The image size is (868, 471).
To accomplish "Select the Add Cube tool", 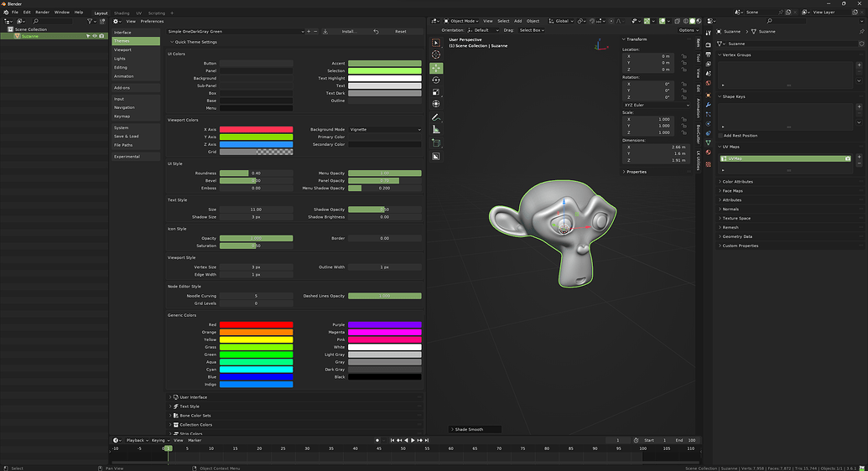I will (436, 143).
